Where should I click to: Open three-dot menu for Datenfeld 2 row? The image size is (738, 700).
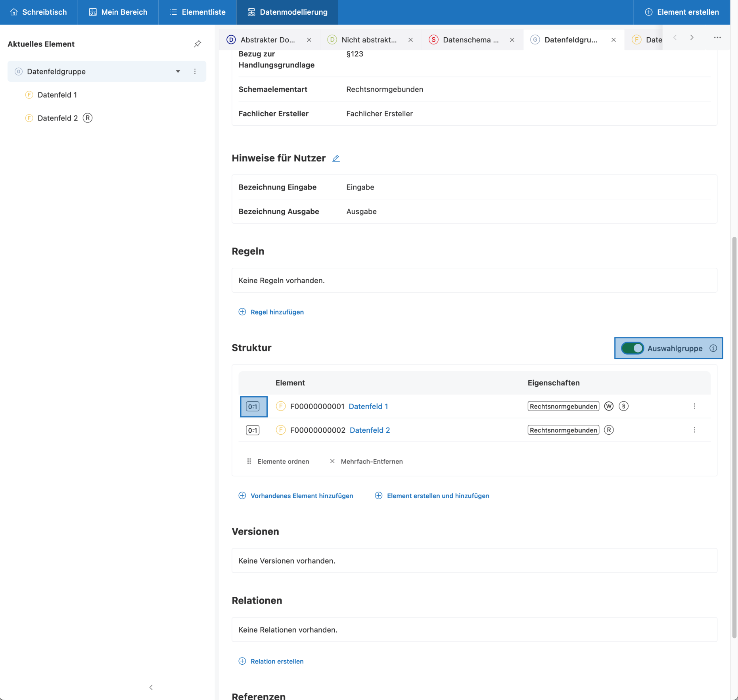click(x=694, y=430)
